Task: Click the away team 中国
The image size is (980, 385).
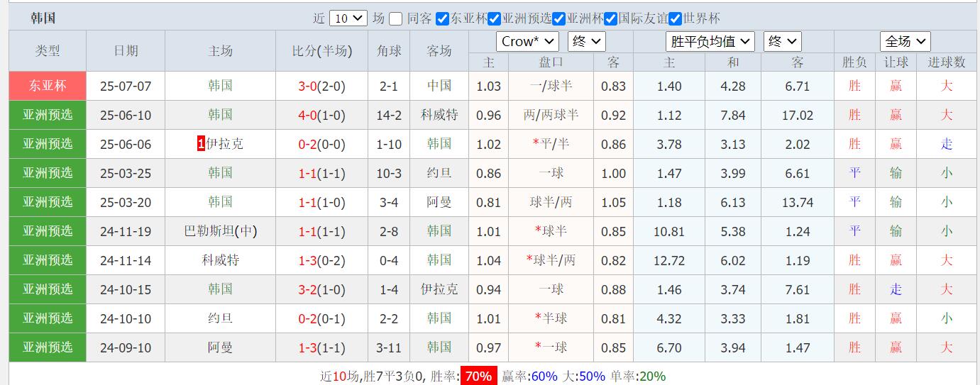Action: coord(439,86)
